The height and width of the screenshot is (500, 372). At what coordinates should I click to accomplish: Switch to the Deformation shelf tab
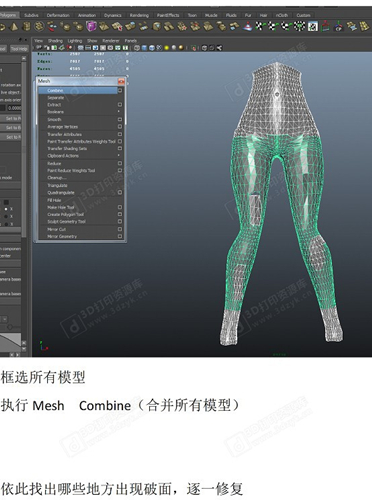(58, 15)
